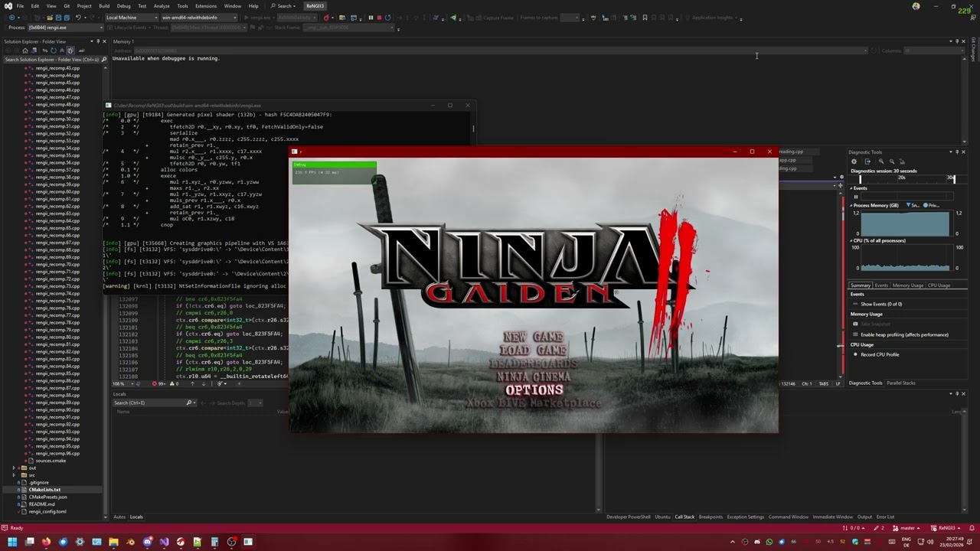This screenshot has height=551, width=980.
Task: Click the Diagnostic Tools export session icon
Action: pyautogui.click(x=867, y=161)
